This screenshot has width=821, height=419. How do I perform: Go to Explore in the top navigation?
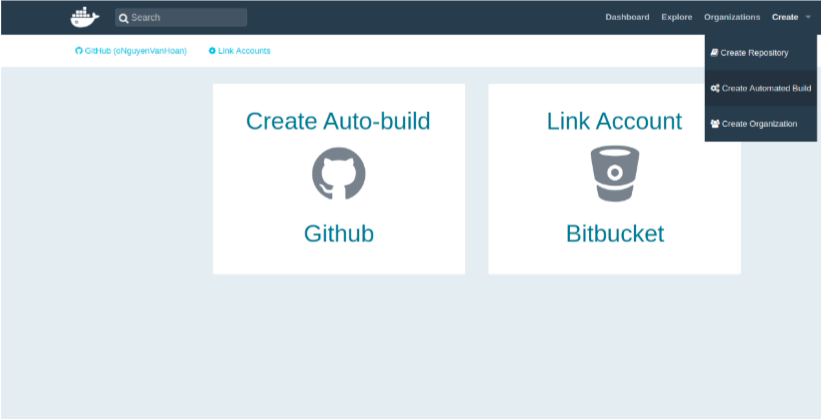[x=676, y=17]
